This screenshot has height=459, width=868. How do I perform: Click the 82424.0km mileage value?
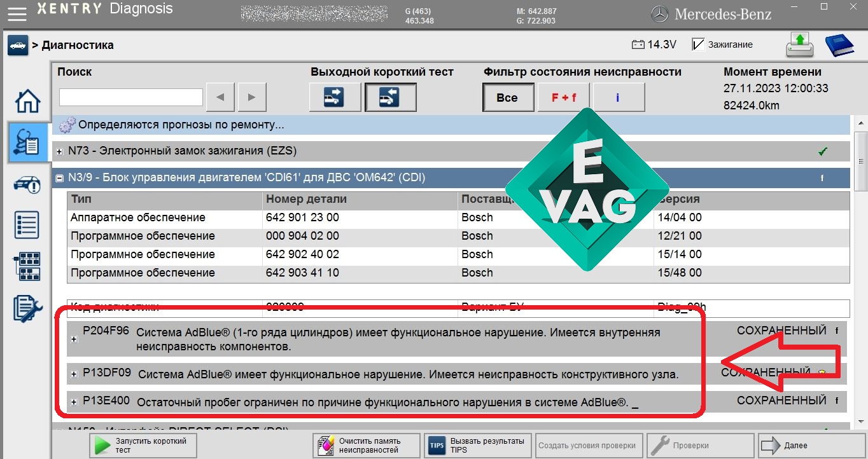pyautogui.click(x=752, y=106)
